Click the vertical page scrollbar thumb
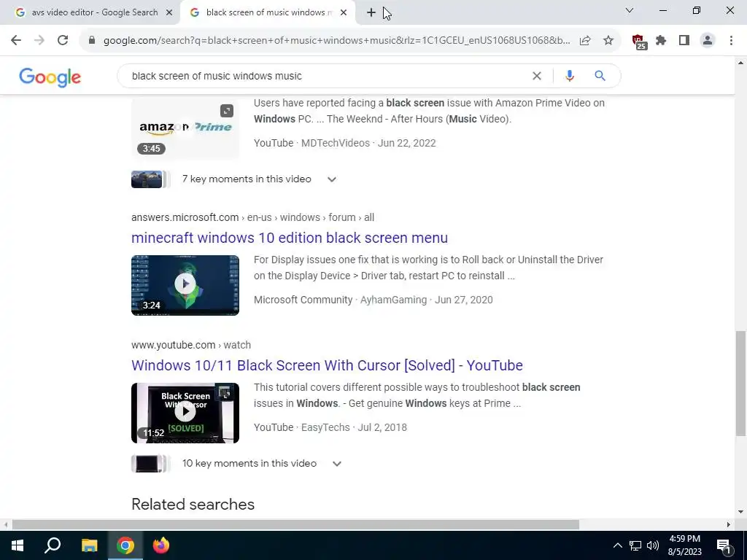The image size is (747, 560). coord(740,384)
